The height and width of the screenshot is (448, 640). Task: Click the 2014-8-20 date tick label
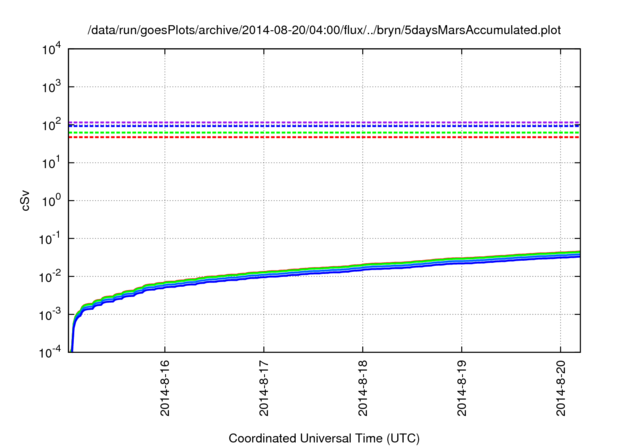click(561, 388)
